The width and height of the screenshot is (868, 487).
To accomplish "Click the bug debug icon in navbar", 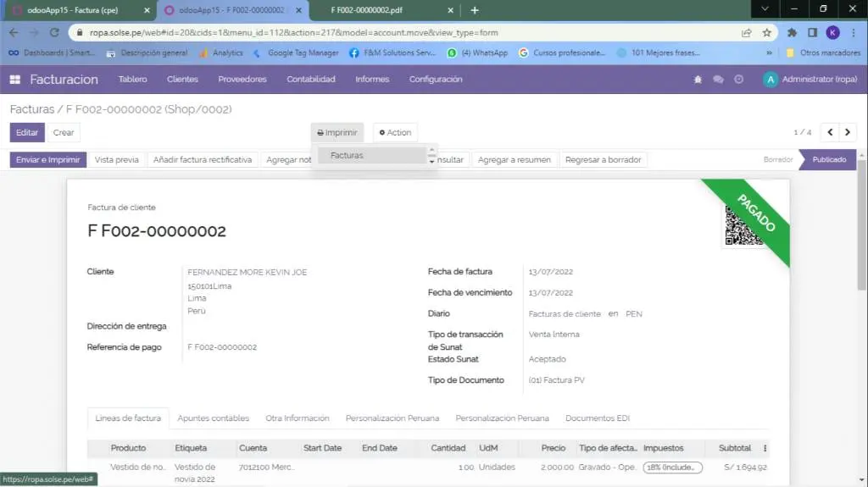I will pyautogui.click(x=698, y=80).
